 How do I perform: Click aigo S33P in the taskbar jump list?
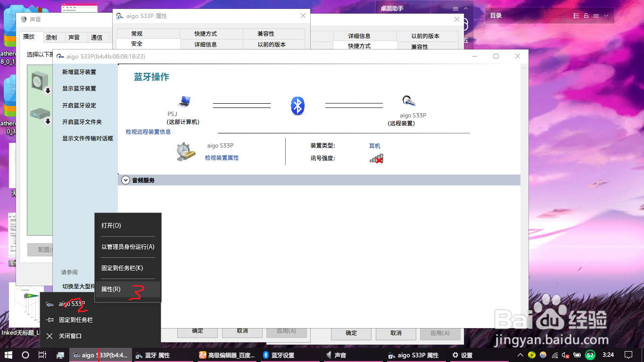click(100, 304)
